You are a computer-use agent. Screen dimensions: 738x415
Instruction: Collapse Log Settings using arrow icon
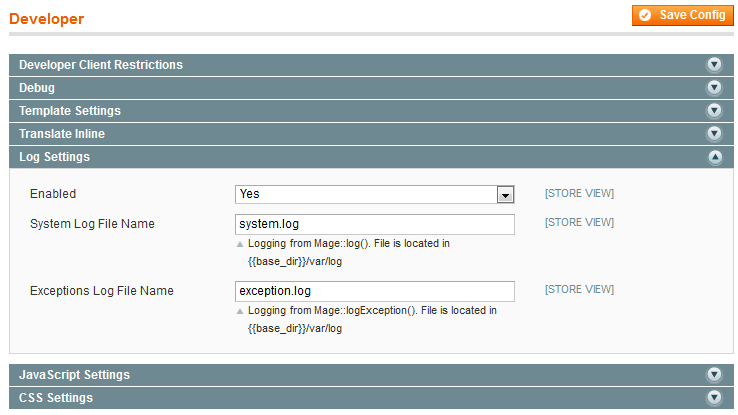point(714,157)
